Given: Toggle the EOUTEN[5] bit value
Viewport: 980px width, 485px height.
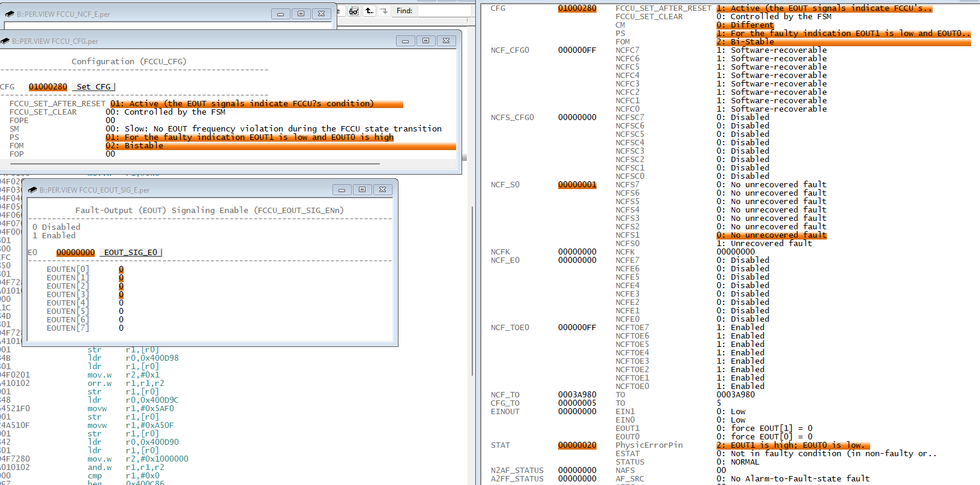Looking at the screenshot, I should [121, 312].
